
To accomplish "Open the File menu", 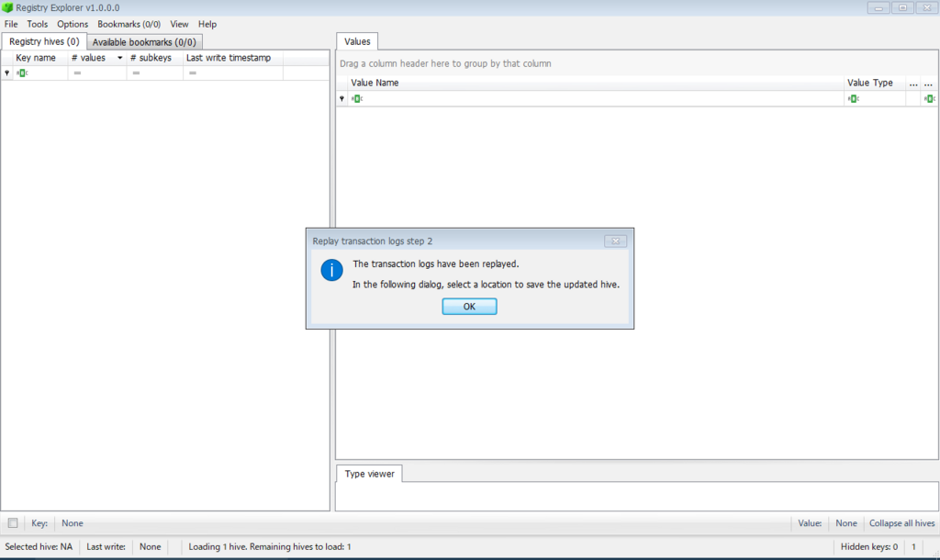I will 11,24.
